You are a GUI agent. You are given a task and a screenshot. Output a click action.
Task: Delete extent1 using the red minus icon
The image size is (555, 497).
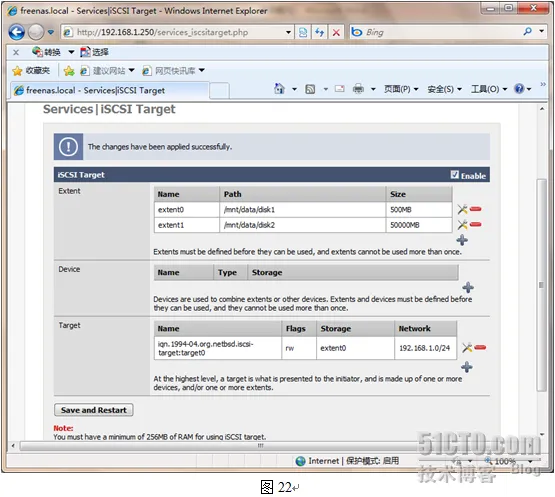click(x=476, y=224)
